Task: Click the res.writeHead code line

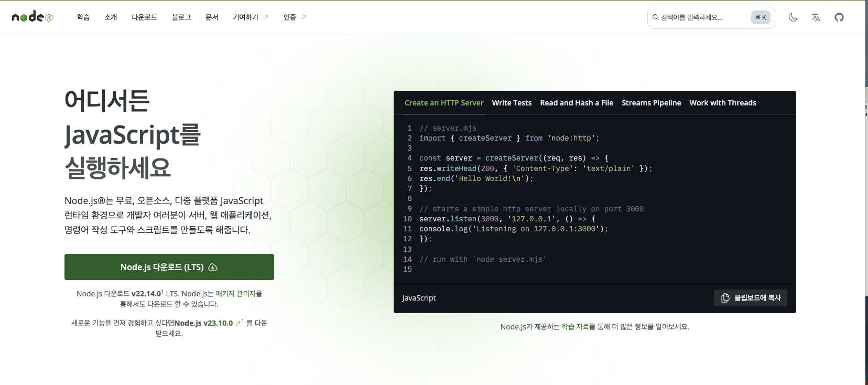Action: [x=536, y=168]
